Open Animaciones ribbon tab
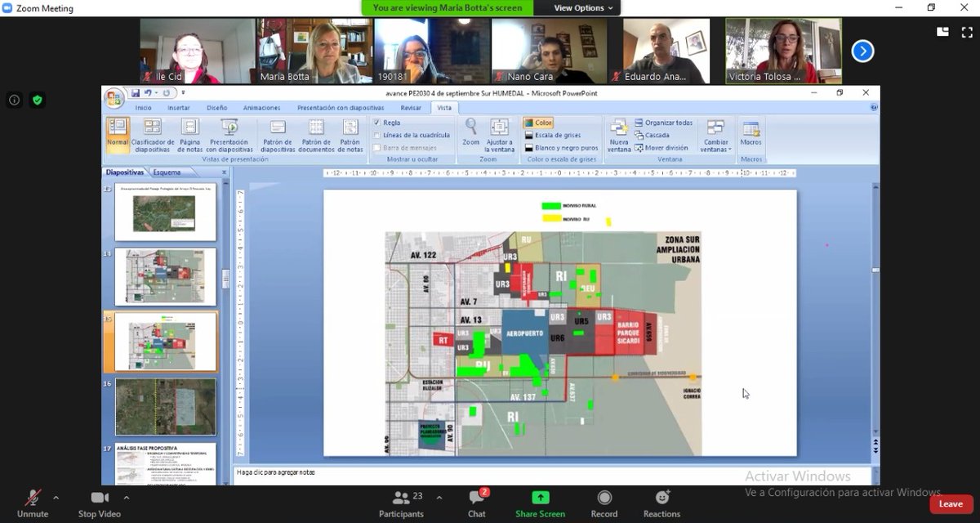 261,107
